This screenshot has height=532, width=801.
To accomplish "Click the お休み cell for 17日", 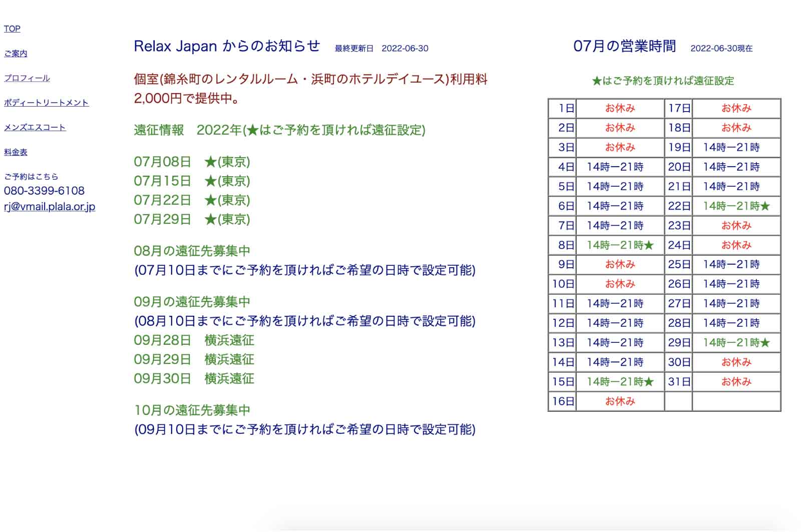I will (736, 108).
